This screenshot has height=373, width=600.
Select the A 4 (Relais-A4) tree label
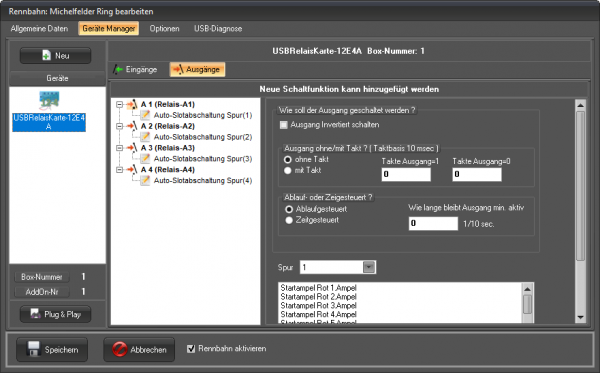tap(168, 169)
